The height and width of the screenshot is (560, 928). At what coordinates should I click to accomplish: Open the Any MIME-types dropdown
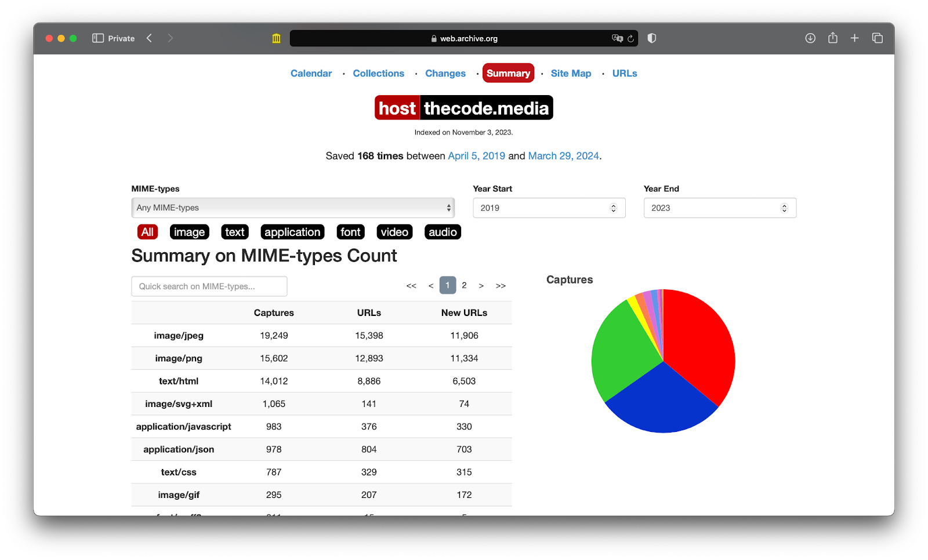coord(293,208)
